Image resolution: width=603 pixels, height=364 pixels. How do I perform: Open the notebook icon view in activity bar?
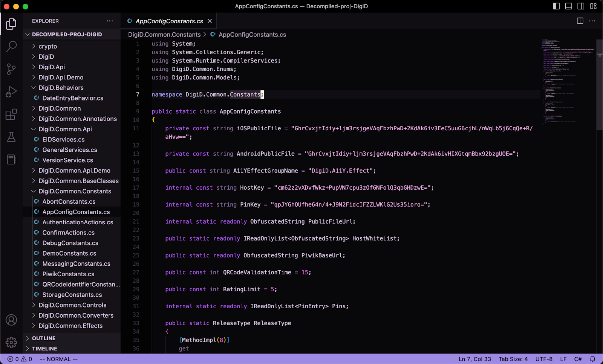coord(11,160)
